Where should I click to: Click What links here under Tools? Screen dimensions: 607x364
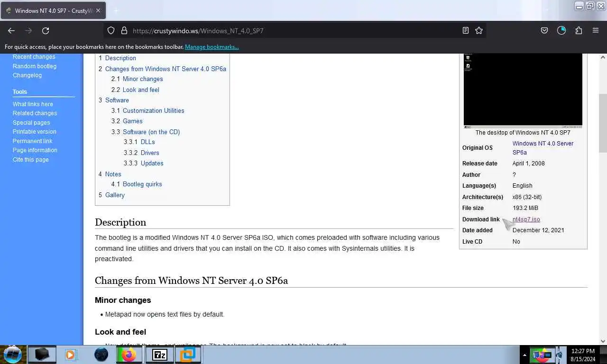[33, 104]
